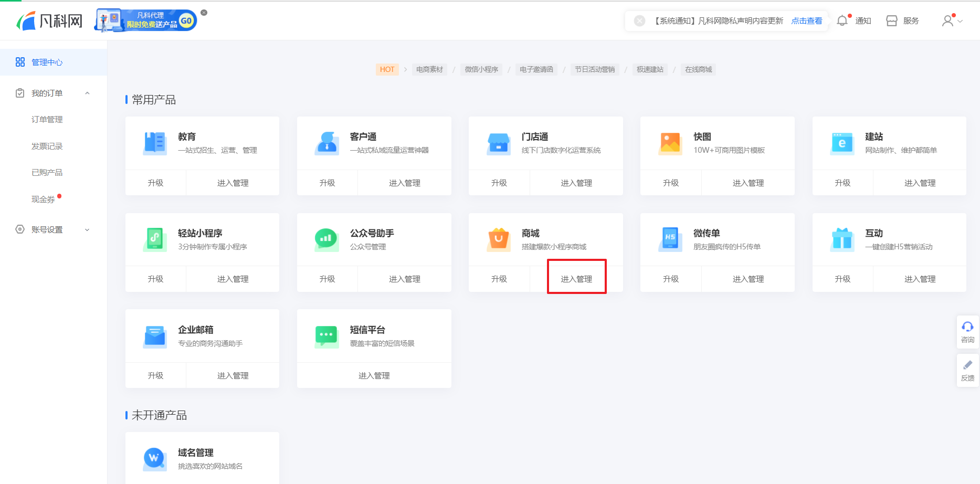Enter management for 客户通
980x484 pixels.
click(x=405, y=183)
